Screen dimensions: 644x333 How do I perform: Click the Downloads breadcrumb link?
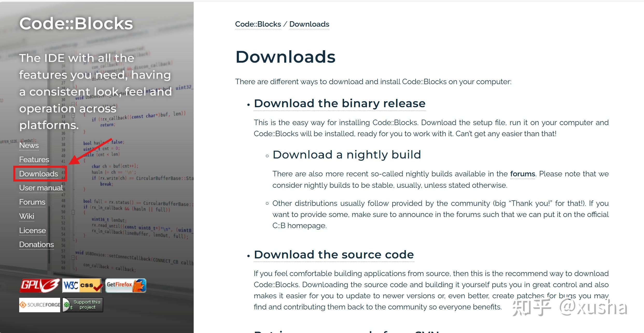309,24
